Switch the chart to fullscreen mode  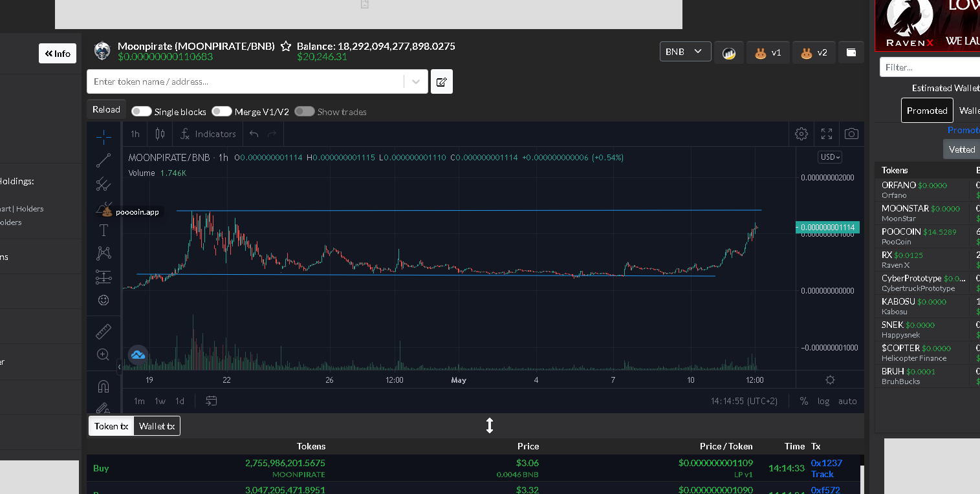827,134
